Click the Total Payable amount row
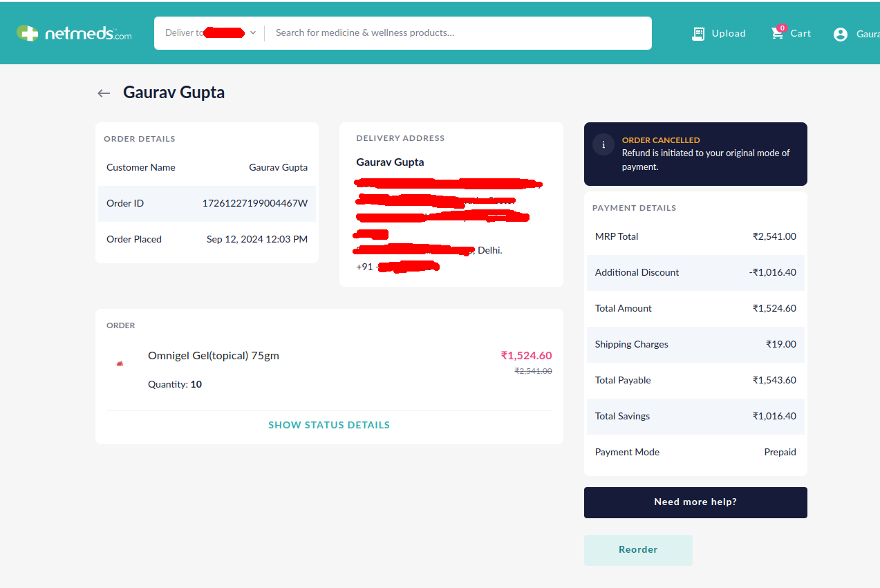Image resolution: width=880 pixels, height=588 pixels. 695,380
